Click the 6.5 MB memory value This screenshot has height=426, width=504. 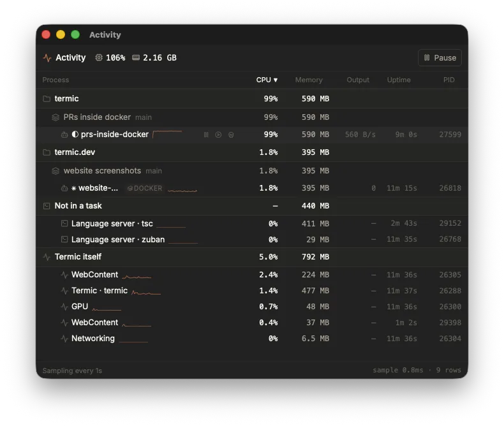(x=315, y=339)
